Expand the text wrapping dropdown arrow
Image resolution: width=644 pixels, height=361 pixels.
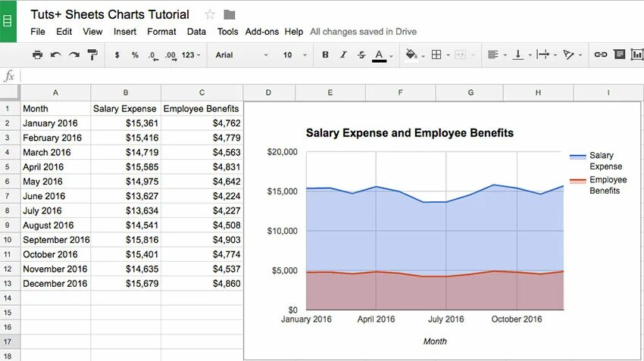click(x=555, y=55)
